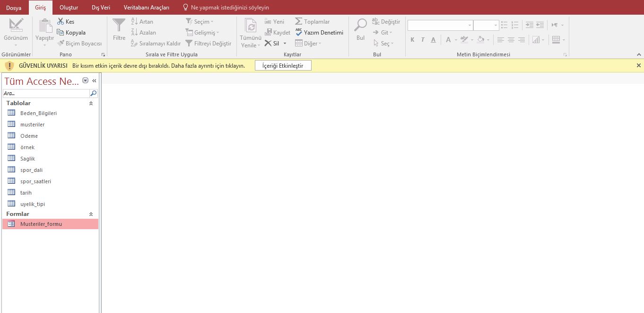Click the Filtre funnel icon
Screen dimensions: 644x313
[x=119, y=25]
